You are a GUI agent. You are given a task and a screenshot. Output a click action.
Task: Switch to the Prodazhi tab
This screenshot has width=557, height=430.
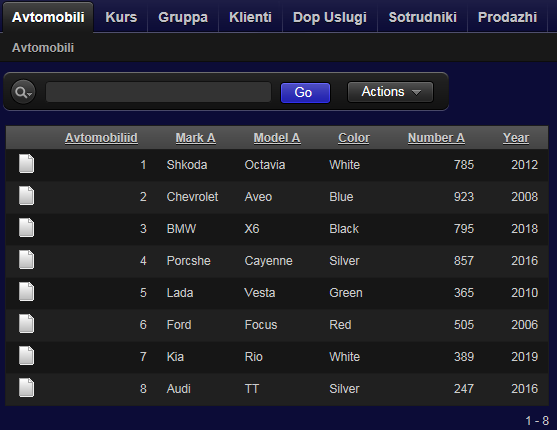click(x=507, y=17)
